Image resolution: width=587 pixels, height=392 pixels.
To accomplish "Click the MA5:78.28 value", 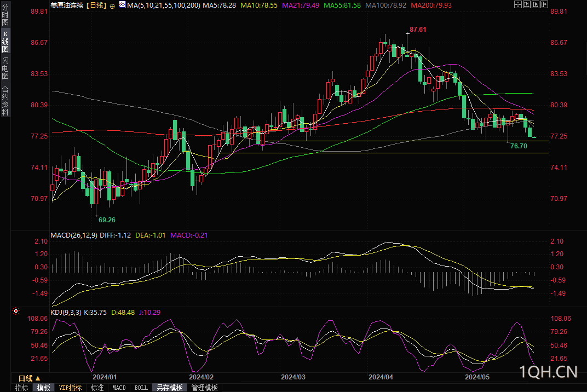I will 220,5.
